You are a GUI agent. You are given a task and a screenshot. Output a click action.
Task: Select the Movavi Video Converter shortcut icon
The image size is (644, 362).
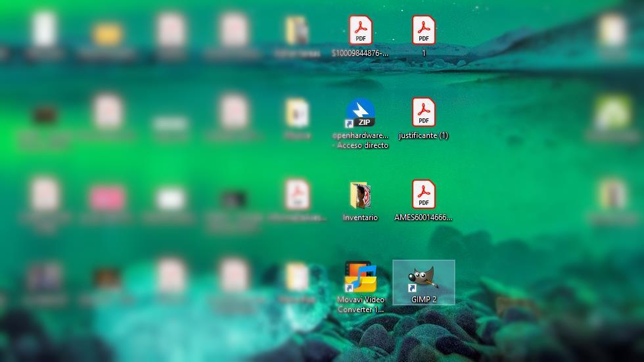click(x=360, y=277)
